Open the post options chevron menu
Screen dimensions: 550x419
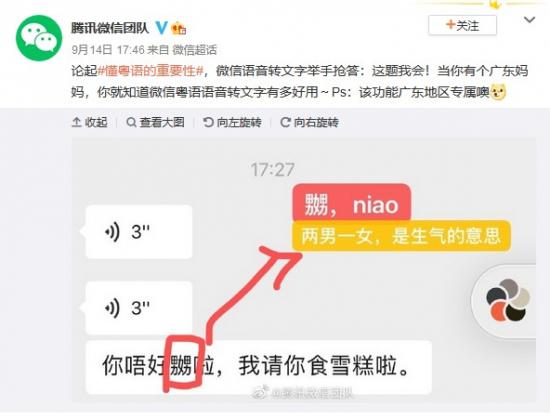click(529, 20)
